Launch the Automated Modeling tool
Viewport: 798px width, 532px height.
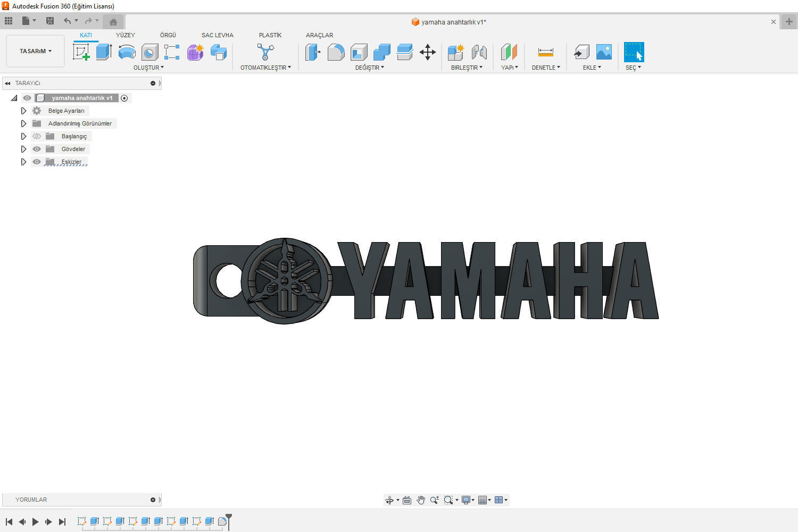(265, 52)
